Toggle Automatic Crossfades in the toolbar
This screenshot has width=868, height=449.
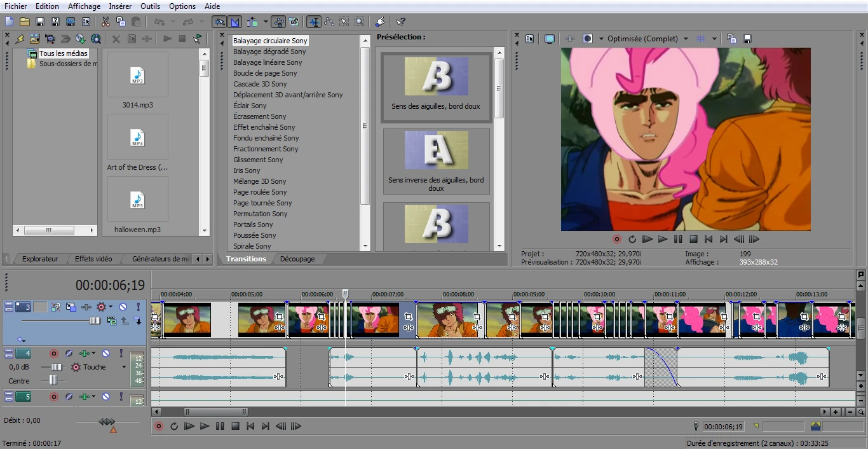234,22
